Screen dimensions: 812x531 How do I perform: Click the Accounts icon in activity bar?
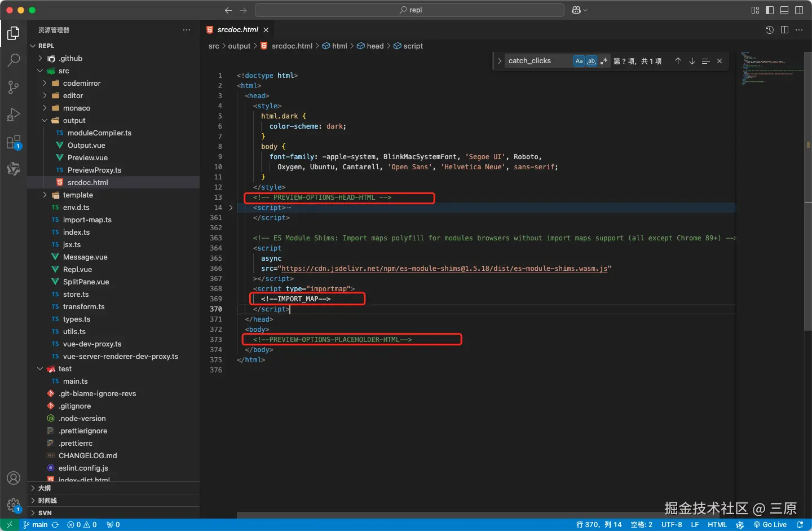[x=14, y=478]
